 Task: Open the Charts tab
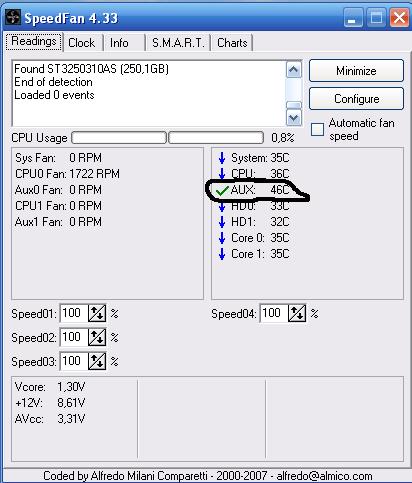coord(232,43)
